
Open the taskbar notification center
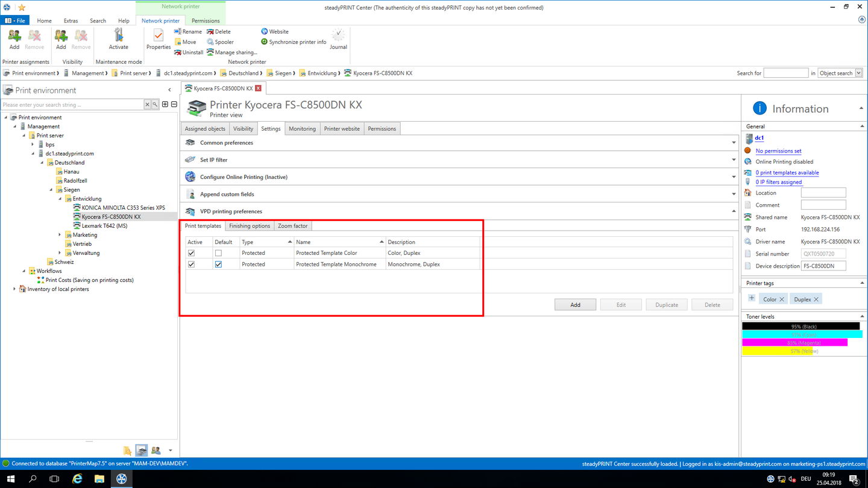click(854, 479)
